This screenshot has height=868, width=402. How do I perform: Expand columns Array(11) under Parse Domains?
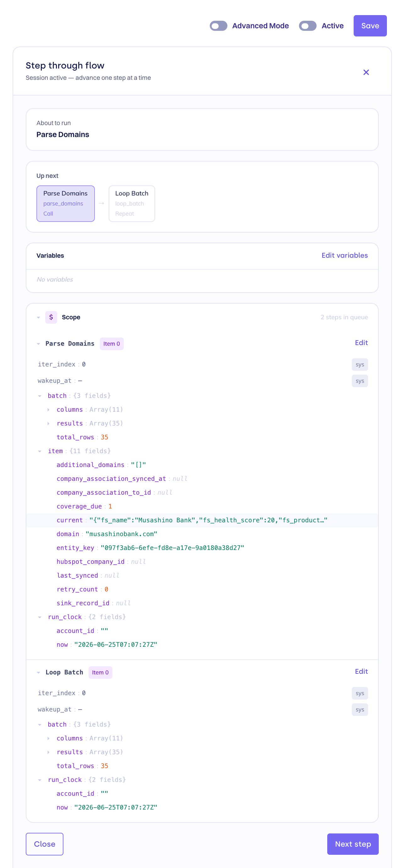48,410
